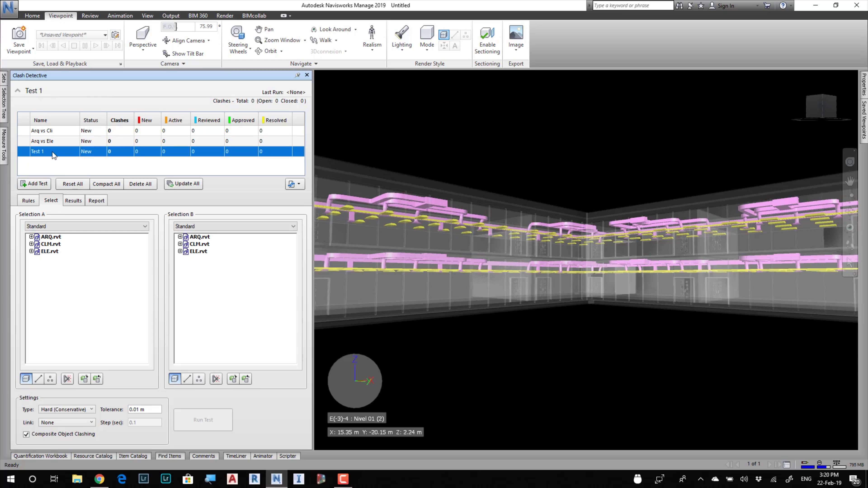868x488 pixels.
Task: Toggle surfaces button under Selection A
Action: click(x=26, y=379)
